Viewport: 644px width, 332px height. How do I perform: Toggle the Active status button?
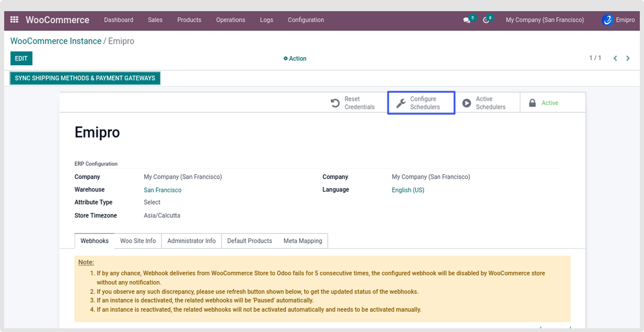552,103
